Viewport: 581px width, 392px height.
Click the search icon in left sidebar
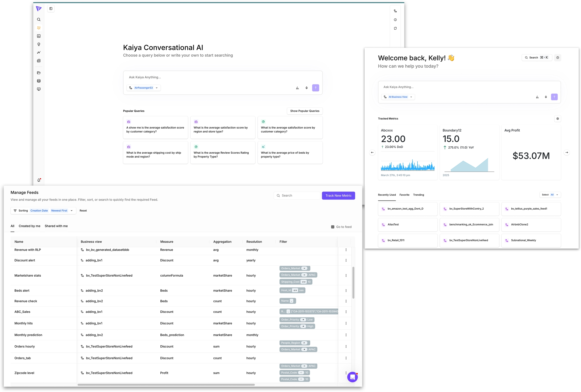39,20
